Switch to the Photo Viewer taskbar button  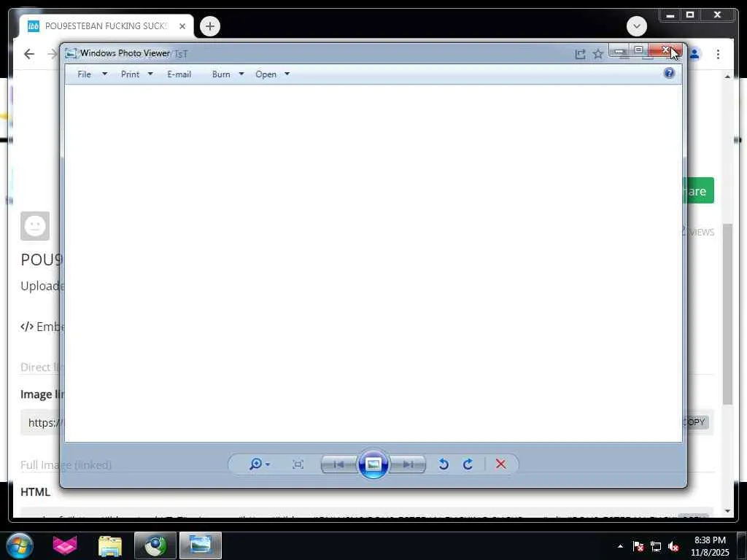coord(201,545)
